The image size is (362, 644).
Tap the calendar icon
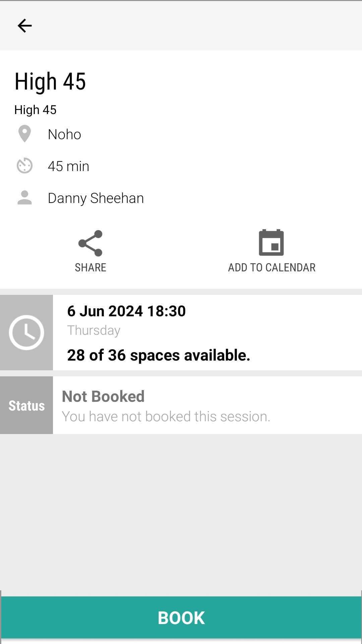tap(271, 243)
